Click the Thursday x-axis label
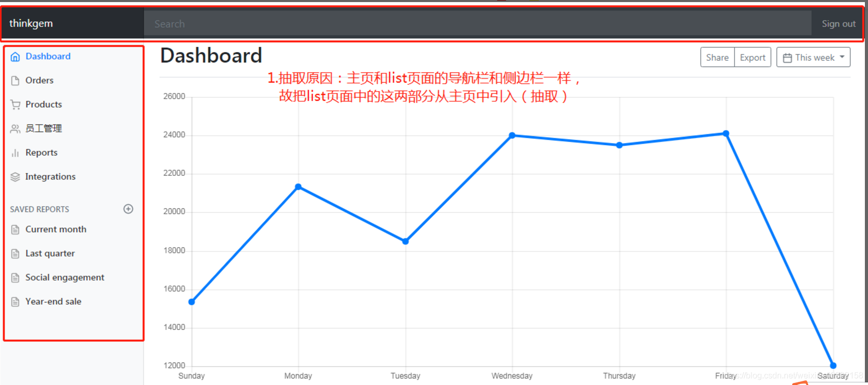Screen dimensions: 868x385 (x=619, y=376)
